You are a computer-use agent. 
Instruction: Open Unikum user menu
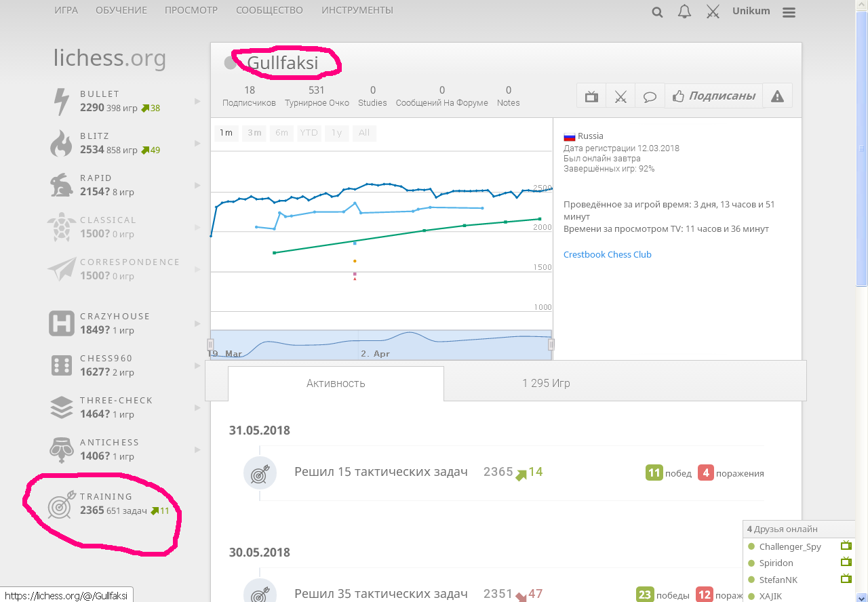pos(753,12)
